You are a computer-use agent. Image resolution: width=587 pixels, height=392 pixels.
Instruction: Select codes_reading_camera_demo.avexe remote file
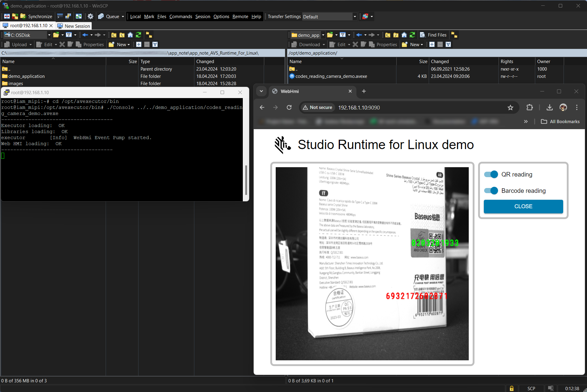331,76
